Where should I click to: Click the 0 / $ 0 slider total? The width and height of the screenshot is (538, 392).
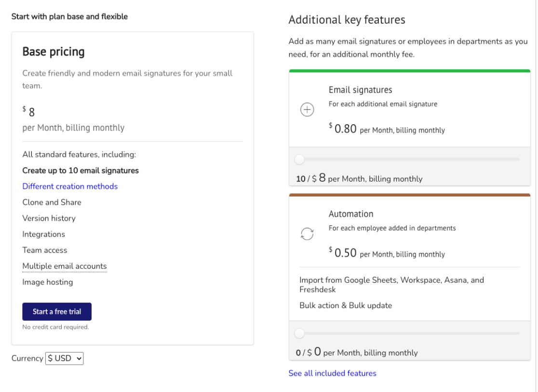(357, 352)
